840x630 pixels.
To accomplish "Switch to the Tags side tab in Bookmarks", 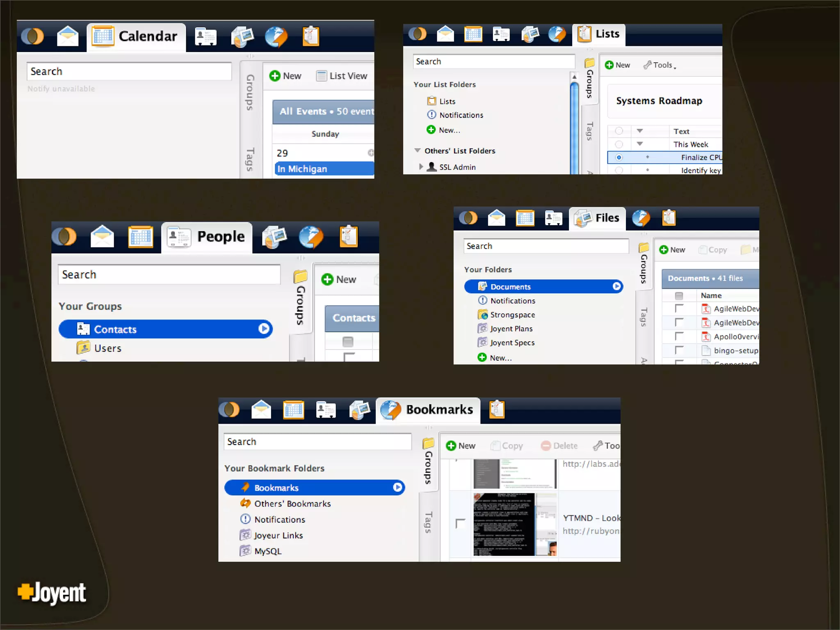I will [x=428, y=522].
